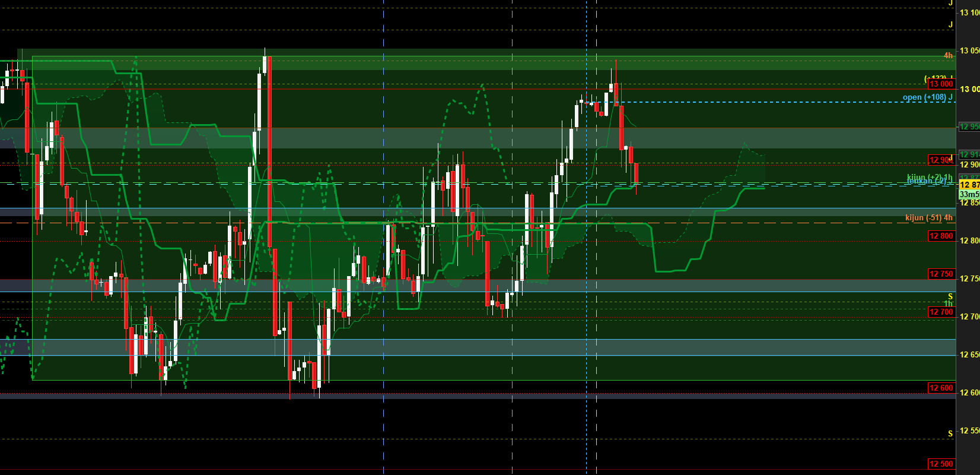
Task: Select the red boxed 12 700 level label
Action: 941,312
